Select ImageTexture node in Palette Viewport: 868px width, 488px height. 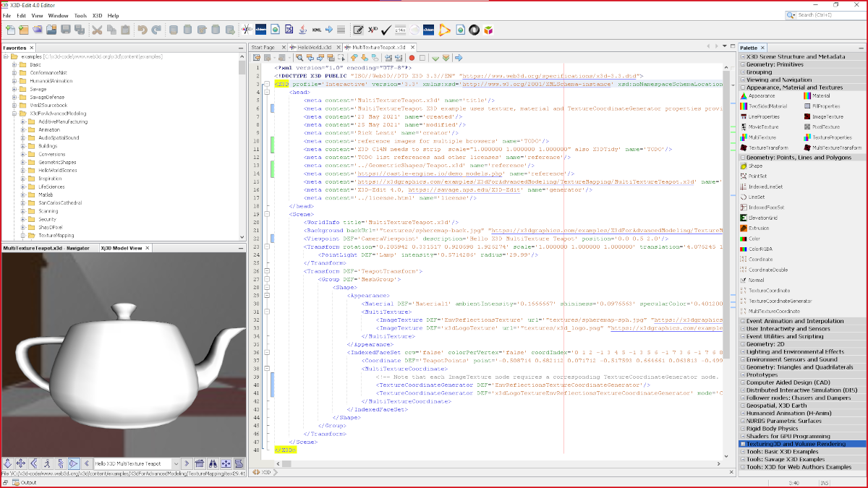[827, 116]
